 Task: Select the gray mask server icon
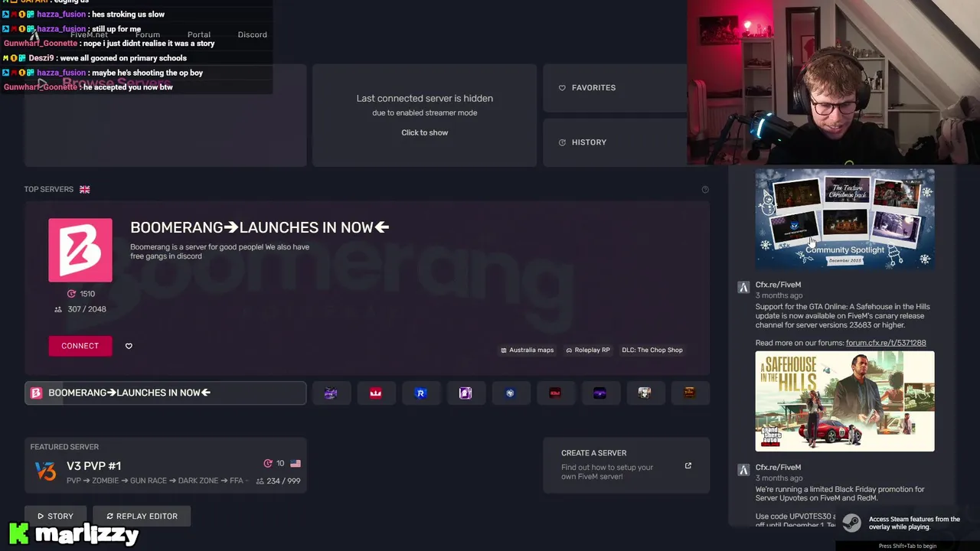(645, 393)
